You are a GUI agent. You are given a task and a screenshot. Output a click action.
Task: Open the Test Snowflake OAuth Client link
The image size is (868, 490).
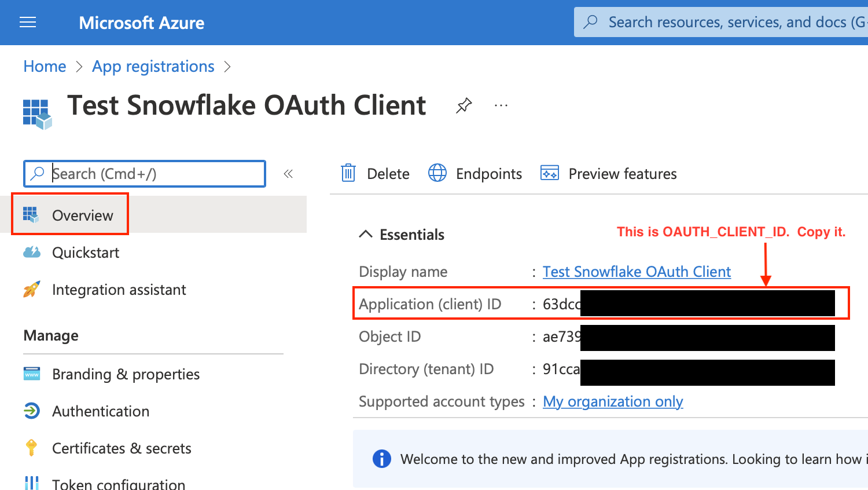coord(636,271)
